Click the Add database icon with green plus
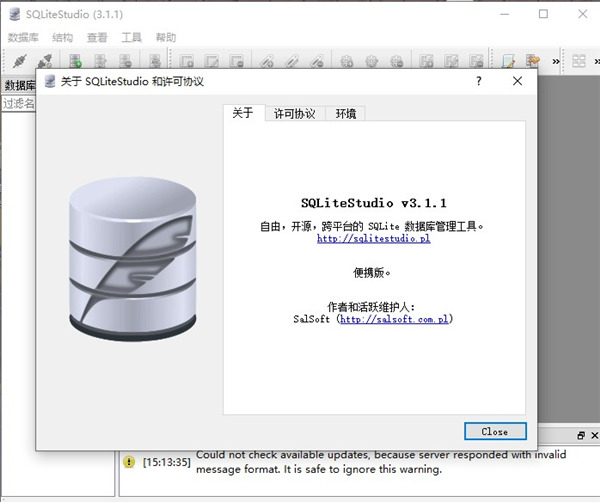This screenshot has height=502, width=600. click(x=75, y=61)
